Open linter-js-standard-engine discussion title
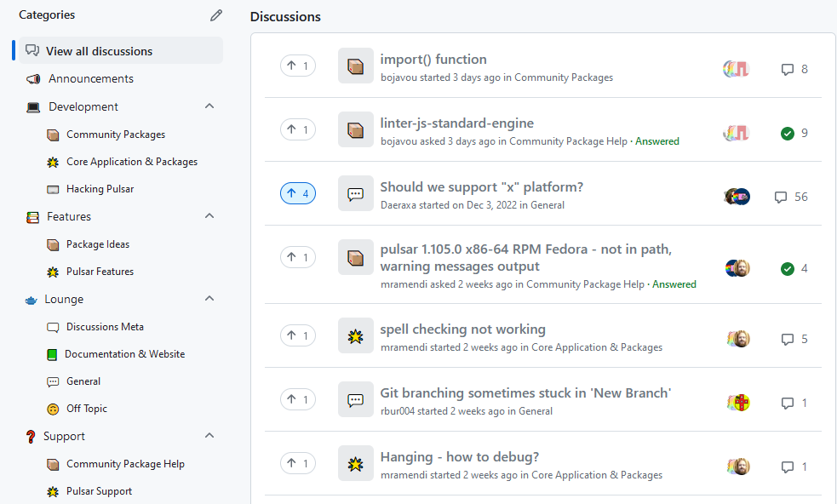The width and height of the screenshot is (837, 504). (457, 123)
